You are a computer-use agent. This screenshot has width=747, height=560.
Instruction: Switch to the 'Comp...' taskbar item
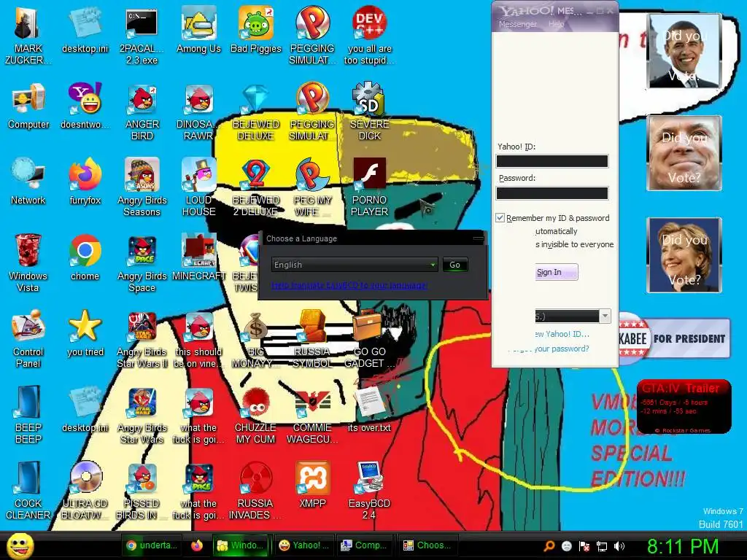365,545
